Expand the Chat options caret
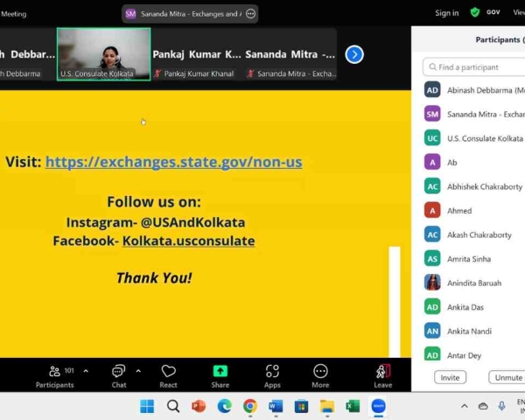The height and width of the screenshot is (420, 525). 138,371
